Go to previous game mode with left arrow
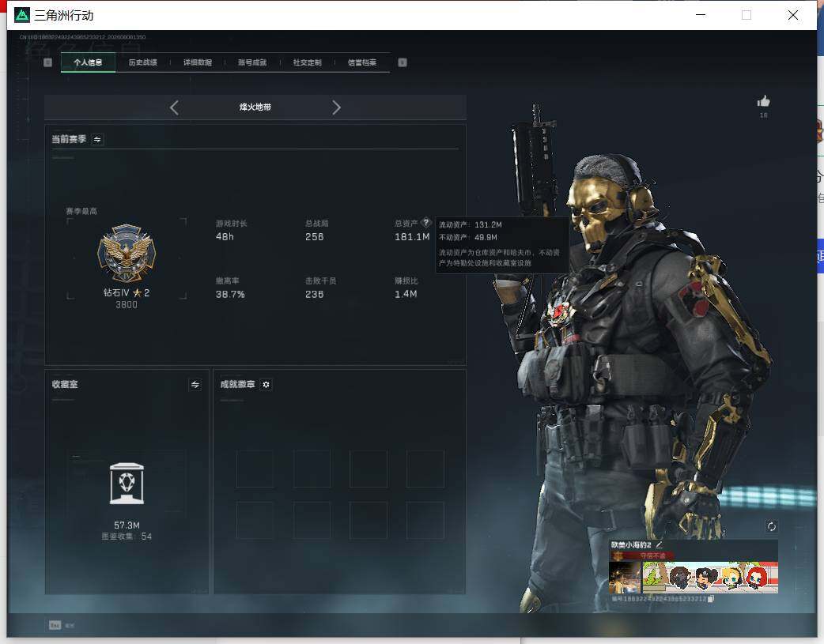Screen dimensions: 824x644 point(175,107)
